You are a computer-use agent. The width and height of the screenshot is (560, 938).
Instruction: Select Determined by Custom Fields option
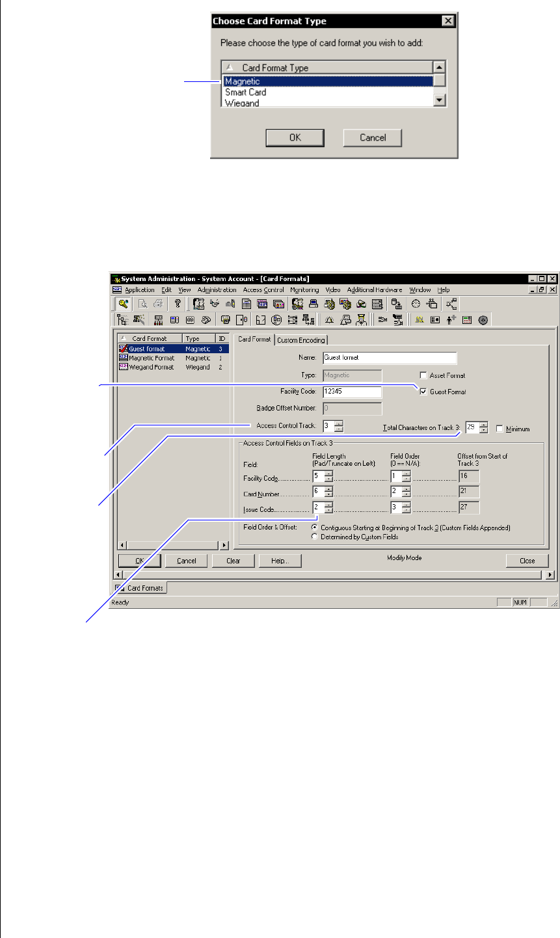315,537
